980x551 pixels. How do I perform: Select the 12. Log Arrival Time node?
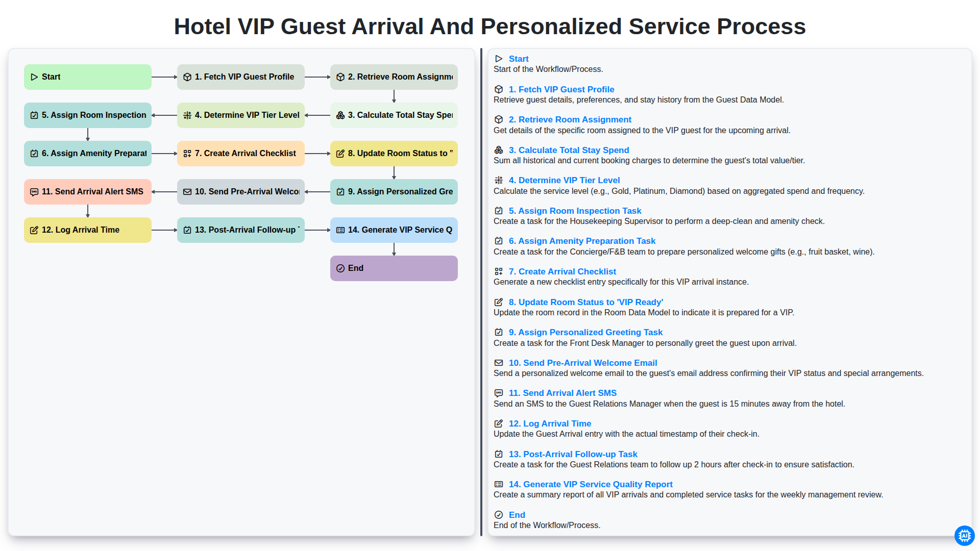coord(88,230)
